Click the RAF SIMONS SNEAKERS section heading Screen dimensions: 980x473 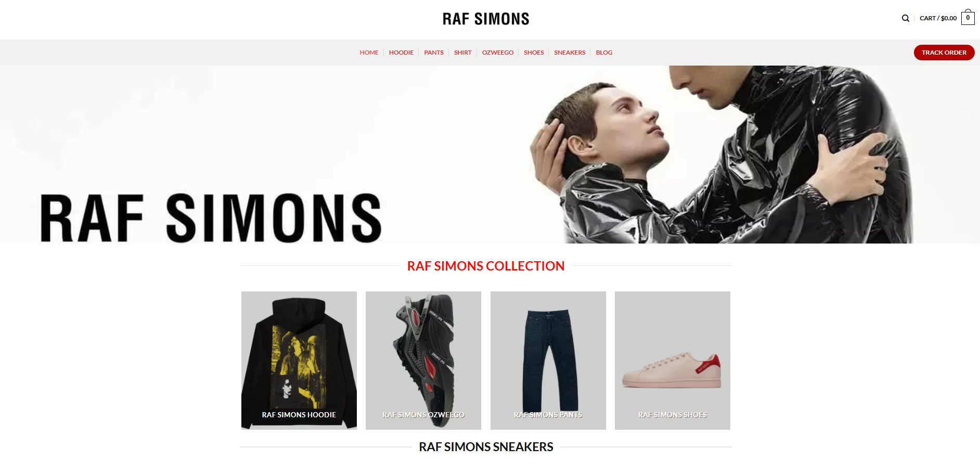(x=486, y=447)
